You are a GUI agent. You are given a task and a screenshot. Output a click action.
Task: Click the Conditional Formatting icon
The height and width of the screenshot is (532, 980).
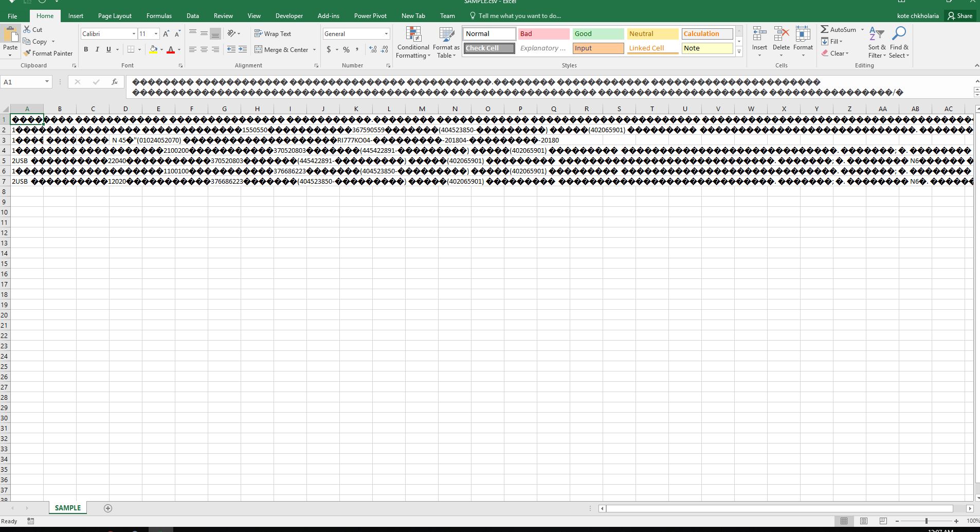click(x=413, y=34)
